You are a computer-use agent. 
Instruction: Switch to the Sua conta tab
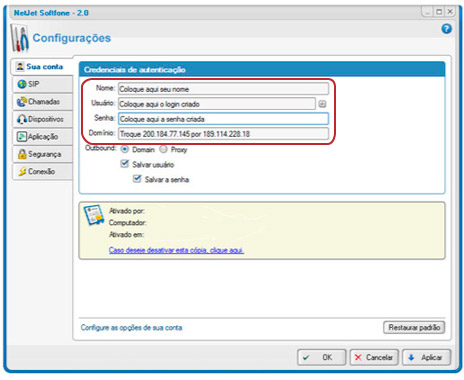tap(42, 67)
